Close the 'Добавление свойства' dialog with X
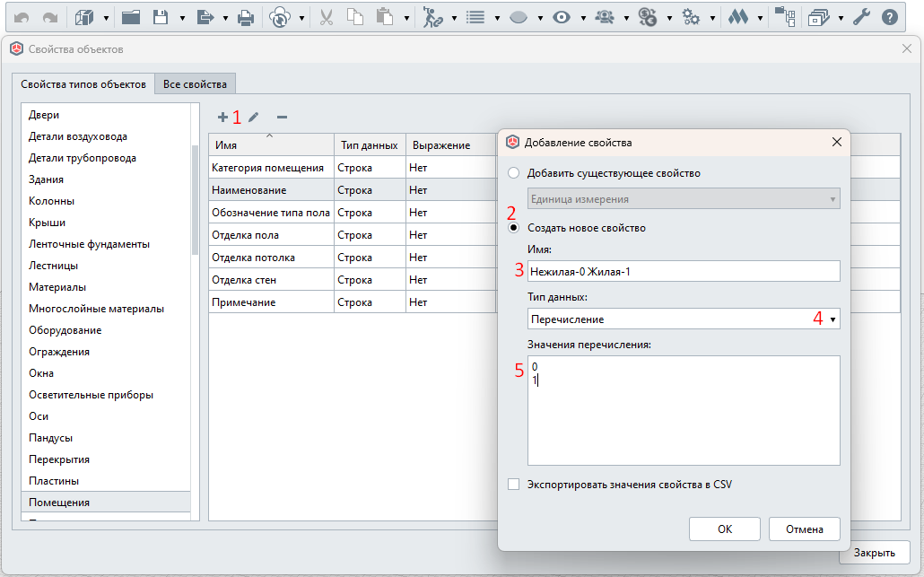 point(836,142)
